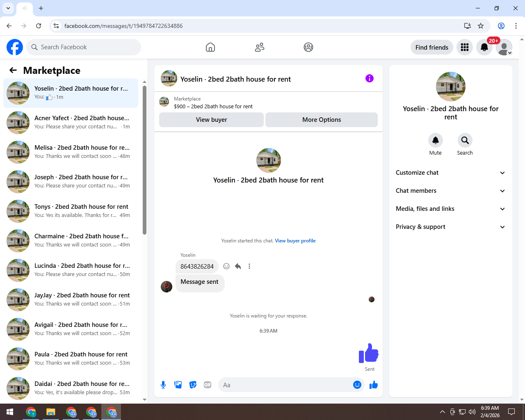The width and height of the screenshot is (525, 420).
Task: Mute this conversation with bell icon
Action: pos(436,140)
